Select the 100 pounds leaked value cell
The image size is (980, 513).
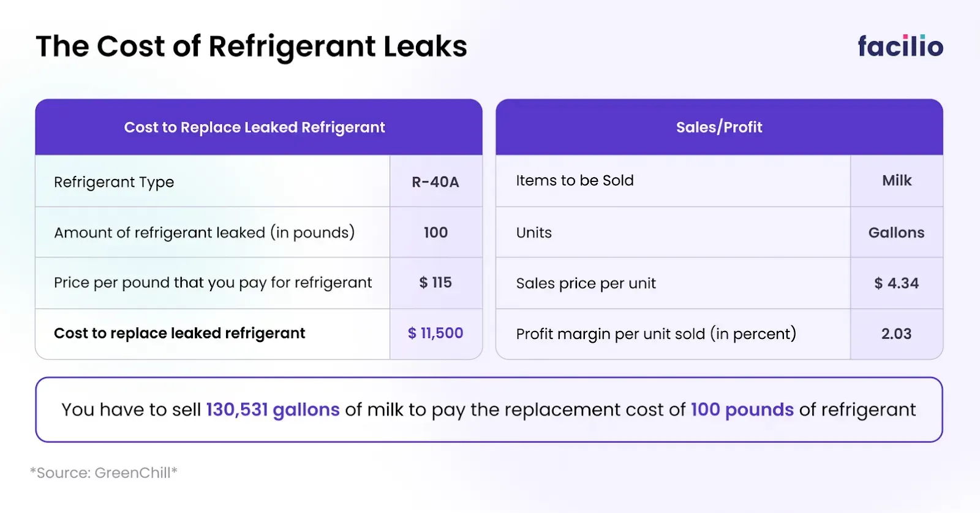click(x=435, y=233)
